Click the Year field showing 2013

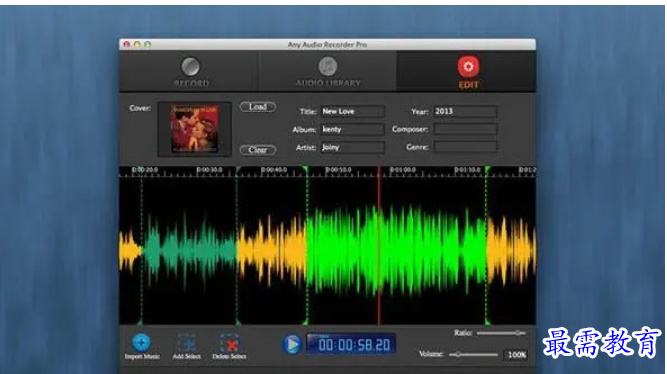465,111
